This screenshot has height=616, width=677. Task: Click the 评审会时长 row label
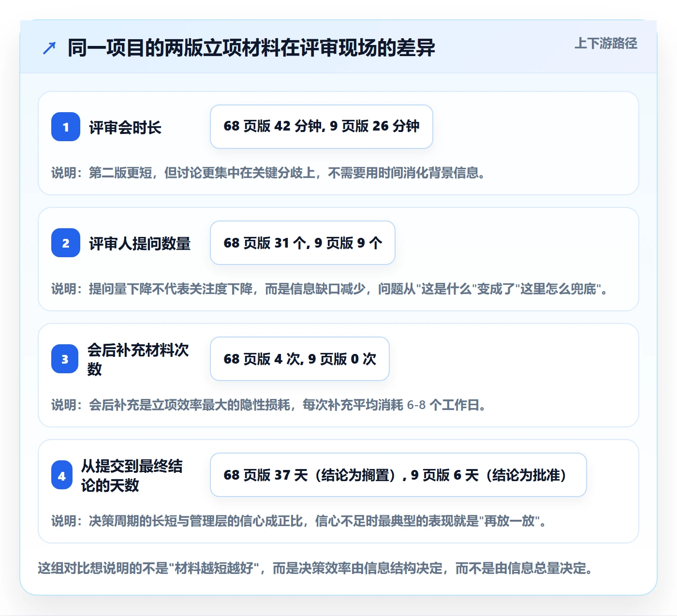125,128
